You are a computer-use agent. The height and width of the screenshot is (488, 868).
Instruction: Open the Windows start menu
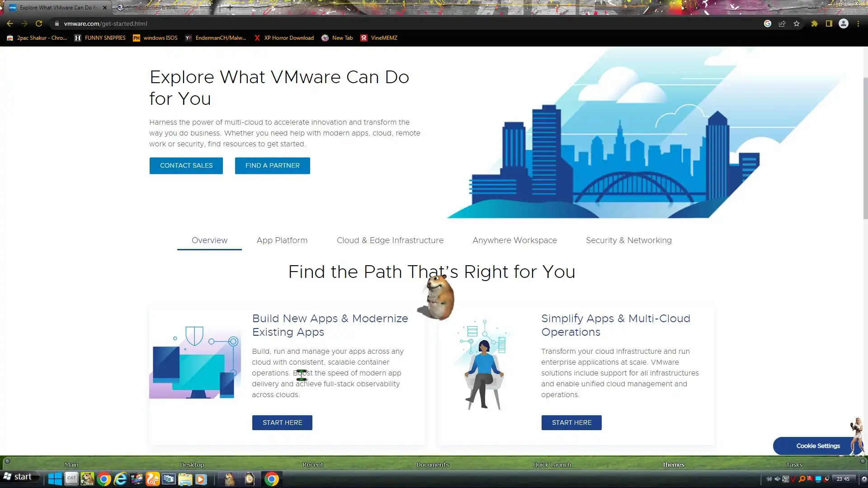(x=18, y=477)
